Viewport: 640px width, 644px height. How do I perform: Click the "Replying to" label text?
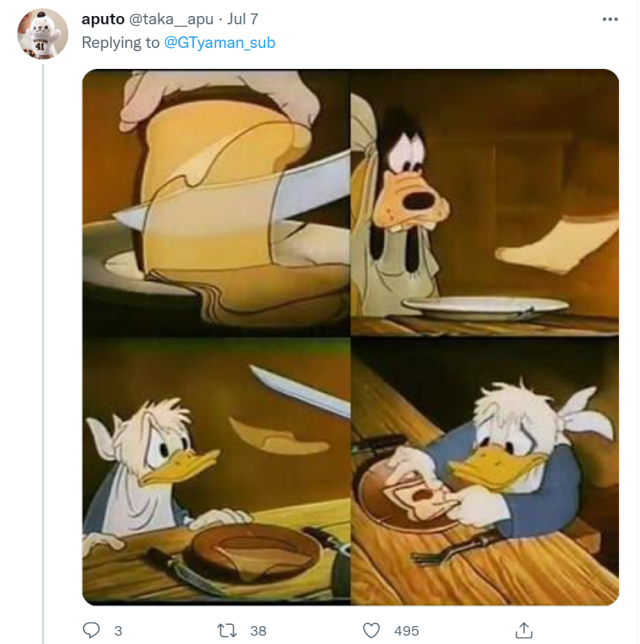pyautogui.click(x=120, y=43)
